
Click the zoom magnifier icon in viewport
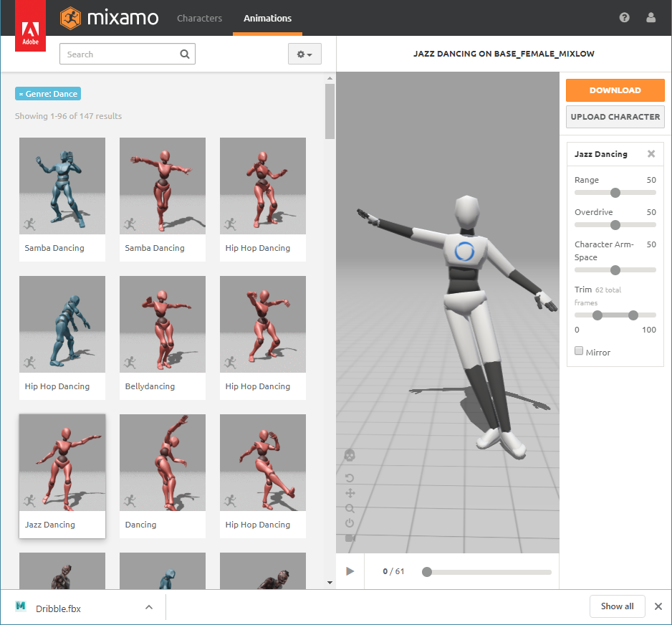350,508
